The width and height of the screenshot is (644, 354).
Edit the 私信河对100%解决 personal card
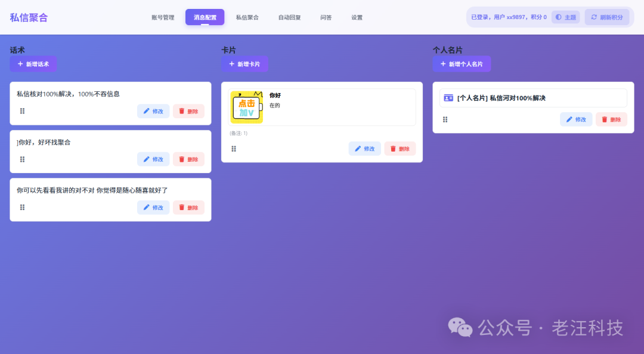[576, 119]
